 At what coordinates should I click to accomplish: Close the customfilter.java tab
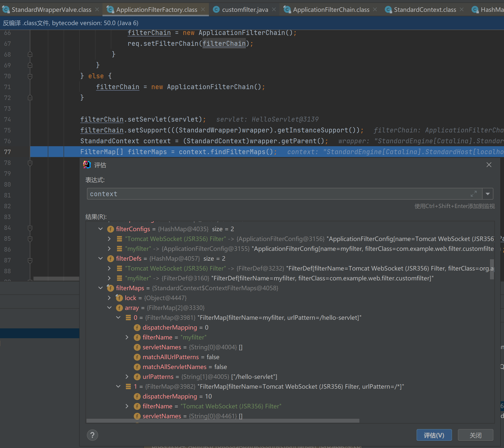(274, 9)
